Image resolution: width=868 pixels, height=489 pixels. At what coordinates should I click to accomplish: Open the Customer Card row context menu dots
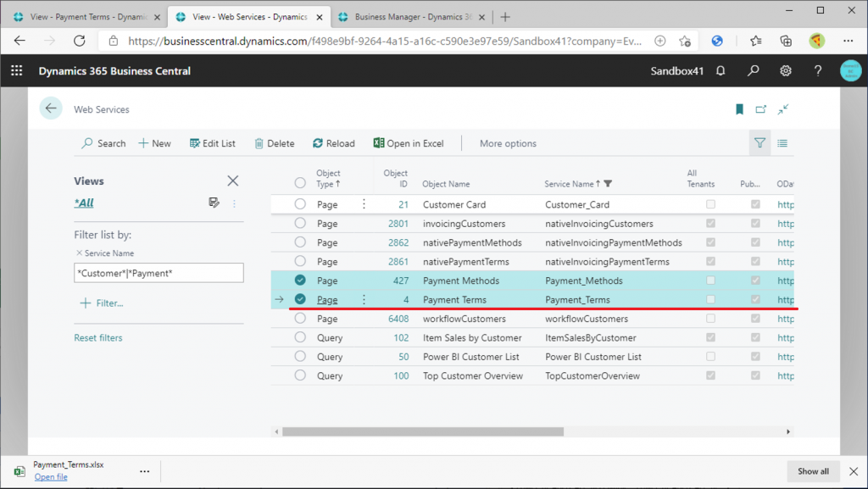tap(364, 204)
